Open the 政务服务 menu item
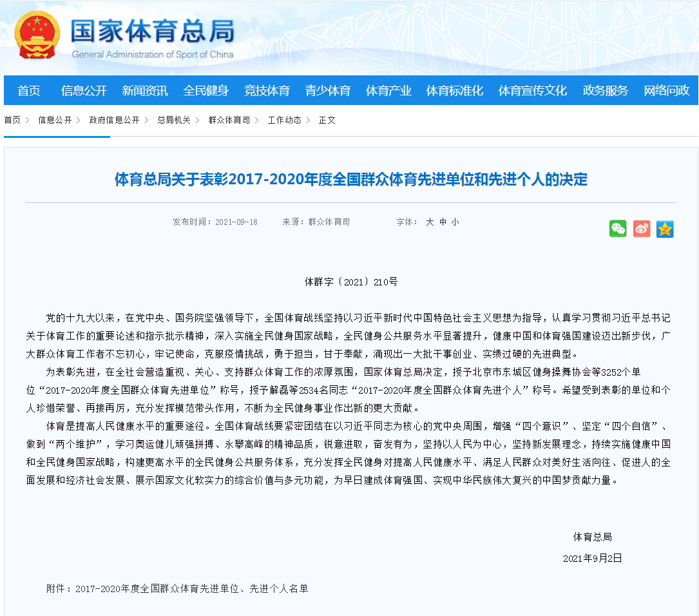The image size is (699, 616). [x=605, y=91]
